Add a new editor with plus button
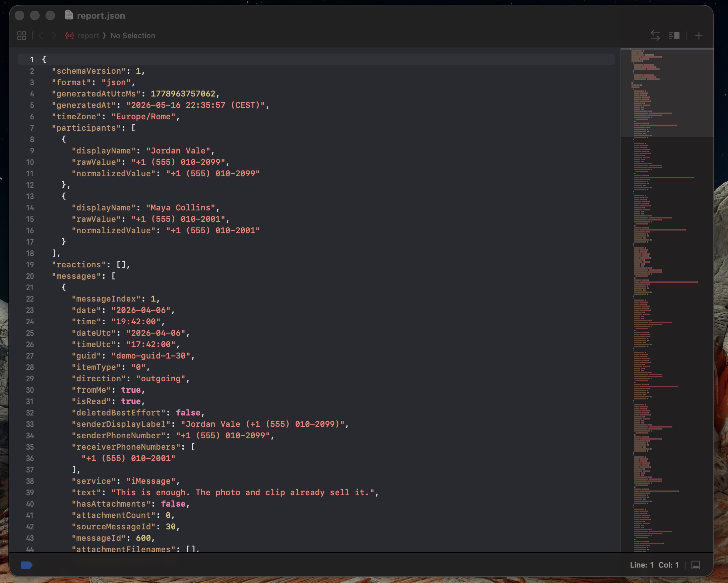The height and width of the screenshot is (583, 728). pos(699,36)
